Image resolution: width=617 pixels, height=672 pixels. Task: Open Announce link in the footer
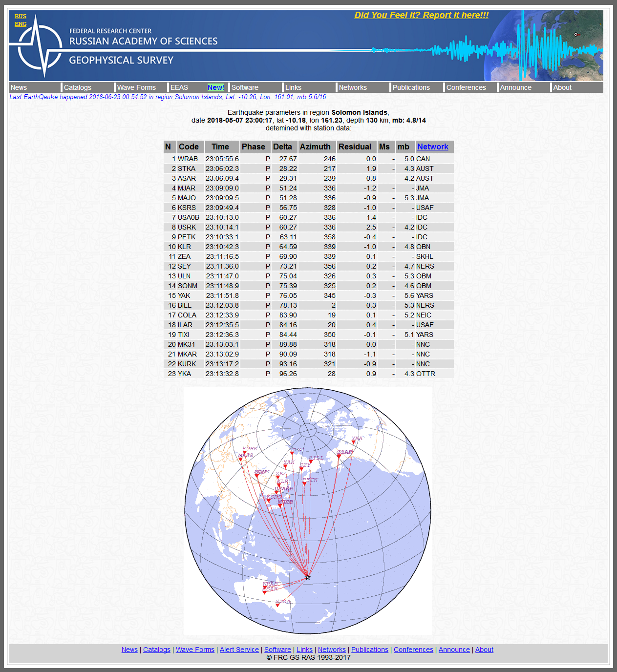click(x=454, y=650)
